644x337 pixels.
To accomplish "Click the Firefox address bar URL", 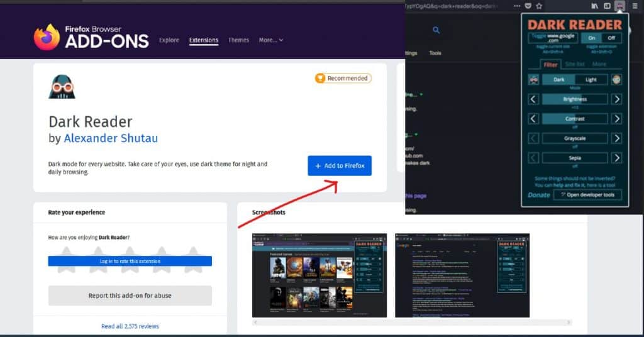I will 452,6.
